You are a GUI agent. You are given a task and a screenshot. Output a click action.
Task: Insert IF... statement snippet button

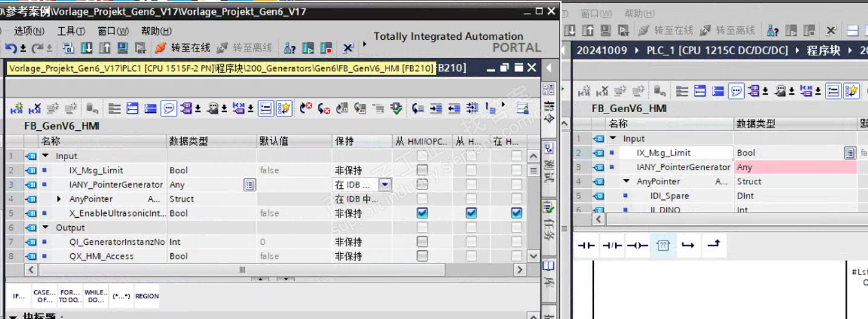19,296
